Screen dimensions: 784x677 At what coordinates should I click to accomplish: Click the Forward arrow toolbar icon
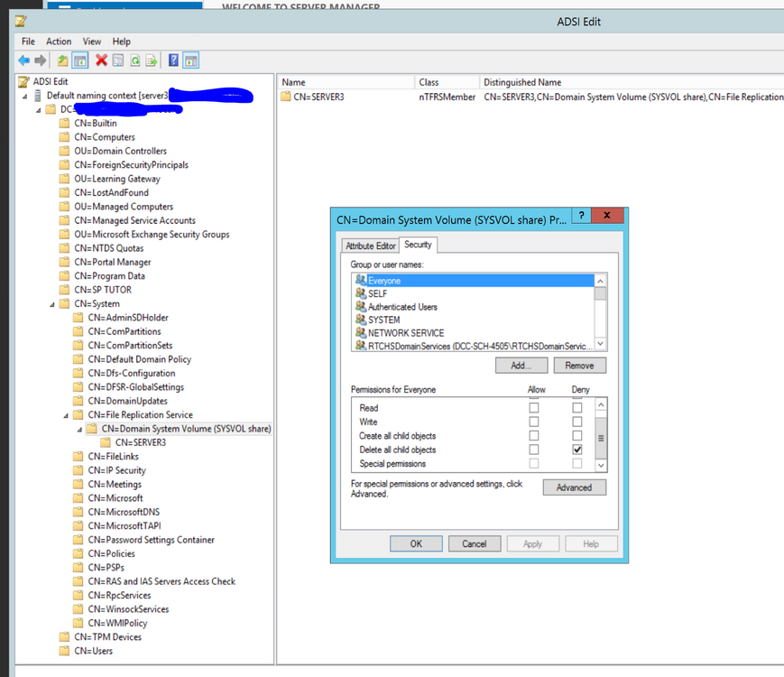point(41,60)
